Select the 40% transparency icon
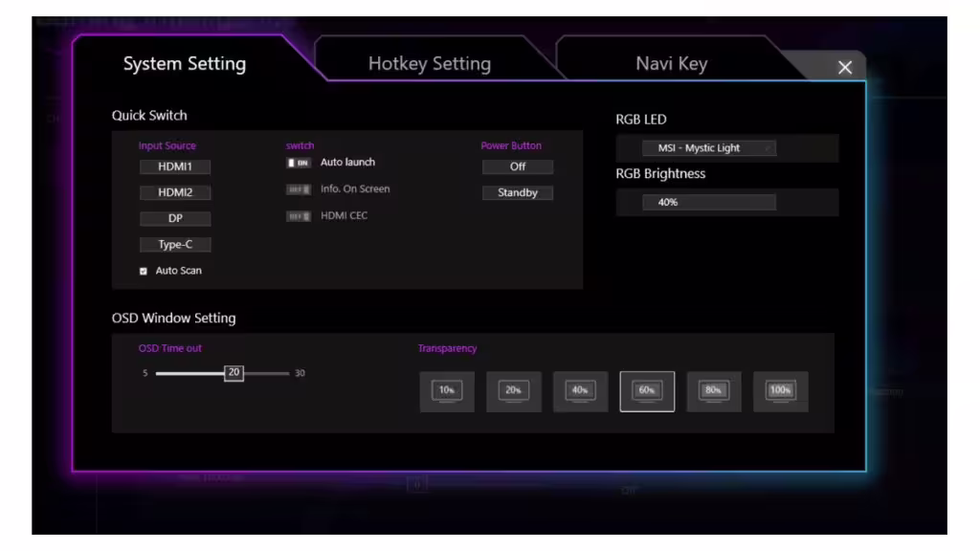The image size is (980, 551). tap(580, 391)
